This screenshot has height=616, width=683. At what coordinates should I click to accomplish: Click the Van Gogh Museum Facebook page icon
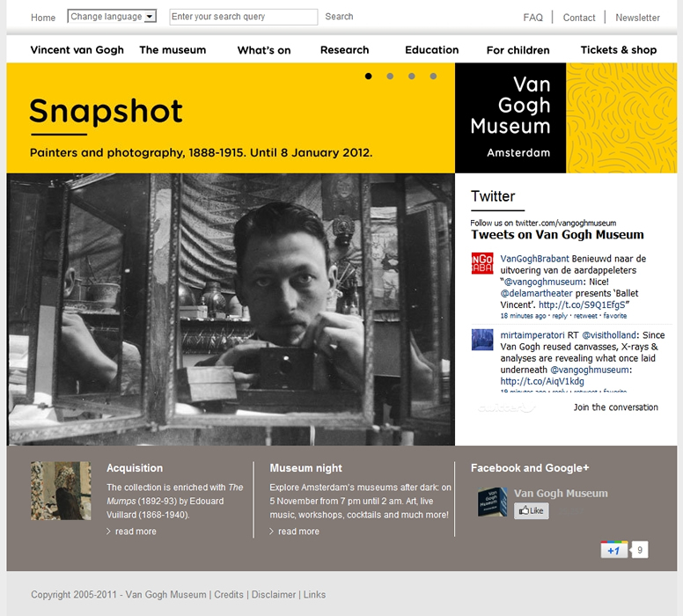coord(492,502)
